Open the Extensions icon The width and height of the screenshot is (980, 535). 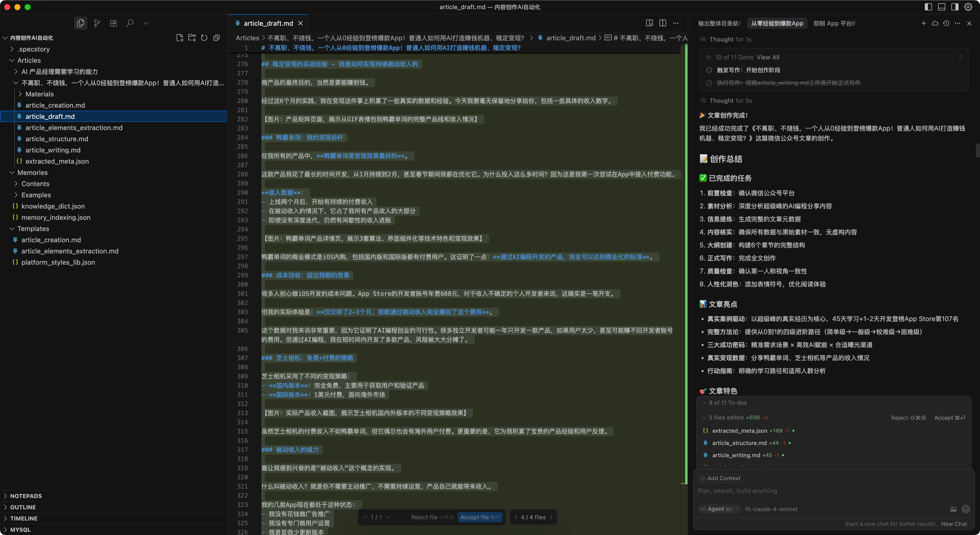[114, 23]
